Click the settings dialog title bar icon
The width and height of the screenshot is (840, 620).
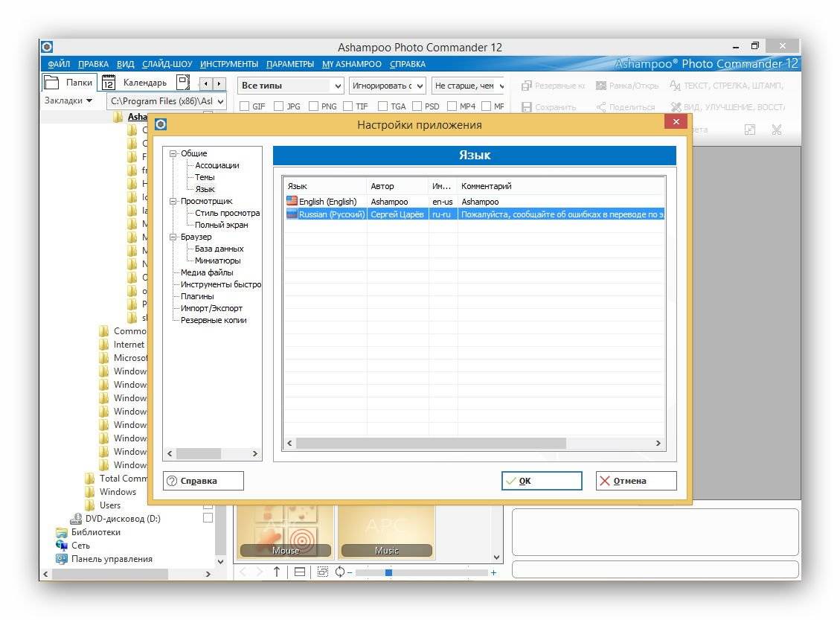(161, 124)
